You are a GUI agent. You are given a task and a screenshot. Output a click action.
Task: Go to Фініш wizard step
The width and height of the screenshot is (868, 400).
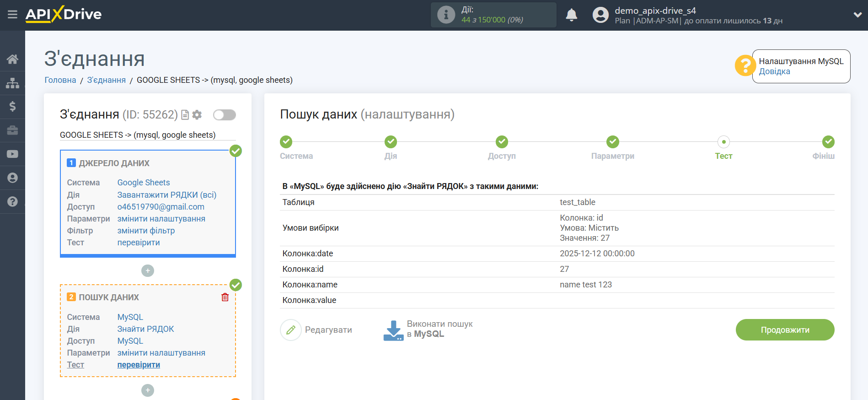click(828, 142)
